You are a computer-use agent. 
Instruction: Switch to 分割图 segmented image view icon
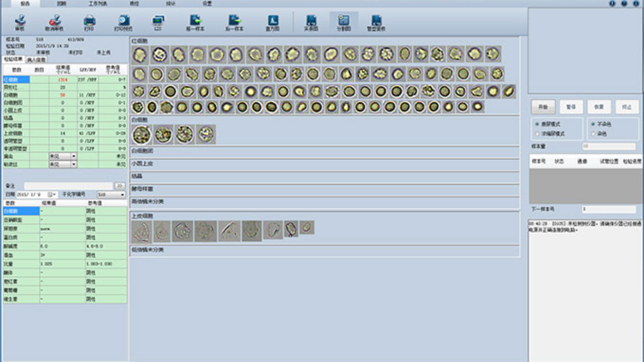(343, 22)
